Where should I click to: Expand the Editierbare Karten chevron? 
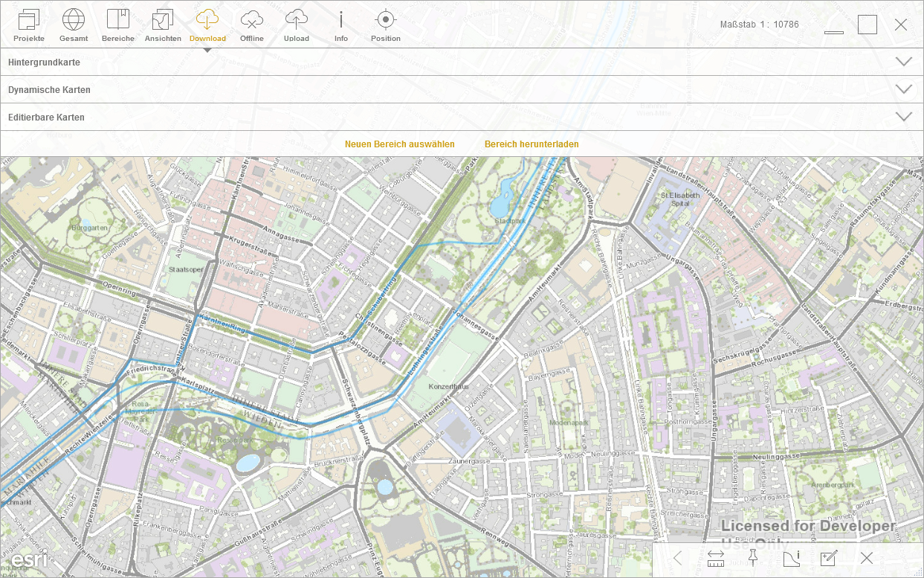coord(904,117)
